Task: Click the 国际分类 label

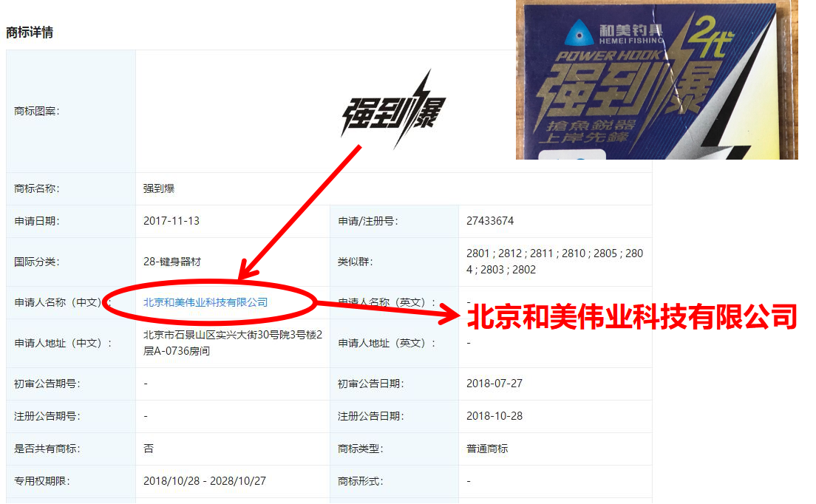Action: click(x=36, y=262)
